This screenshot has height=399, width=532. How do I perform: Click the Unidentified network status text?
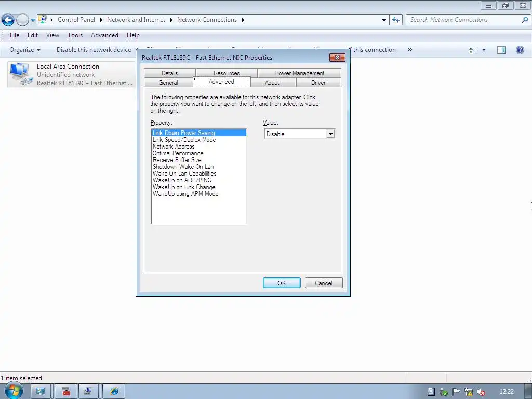pos(66,75)
